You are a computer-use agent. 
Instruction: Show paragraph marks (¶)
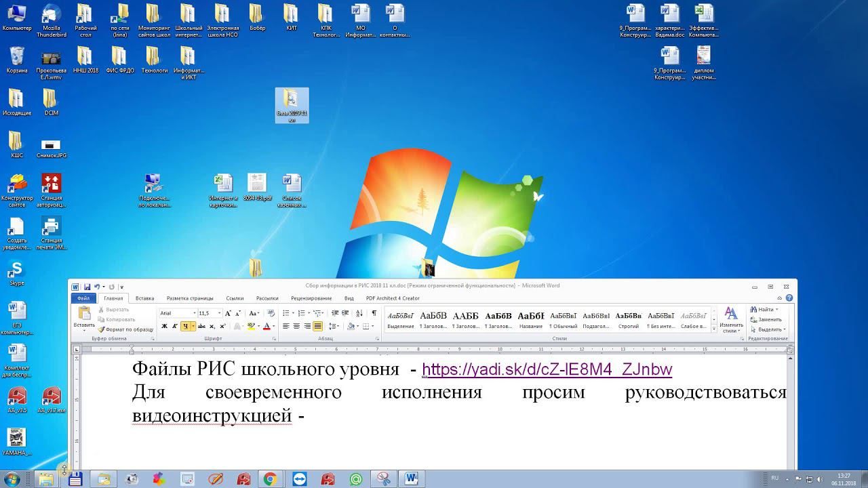[x=374, y=313]
